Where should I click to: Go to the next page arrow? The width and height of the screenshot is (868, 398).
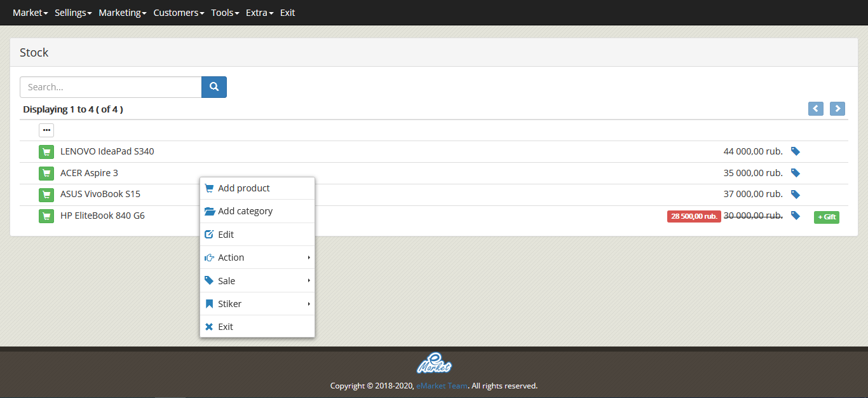click(x=837, y=109)
